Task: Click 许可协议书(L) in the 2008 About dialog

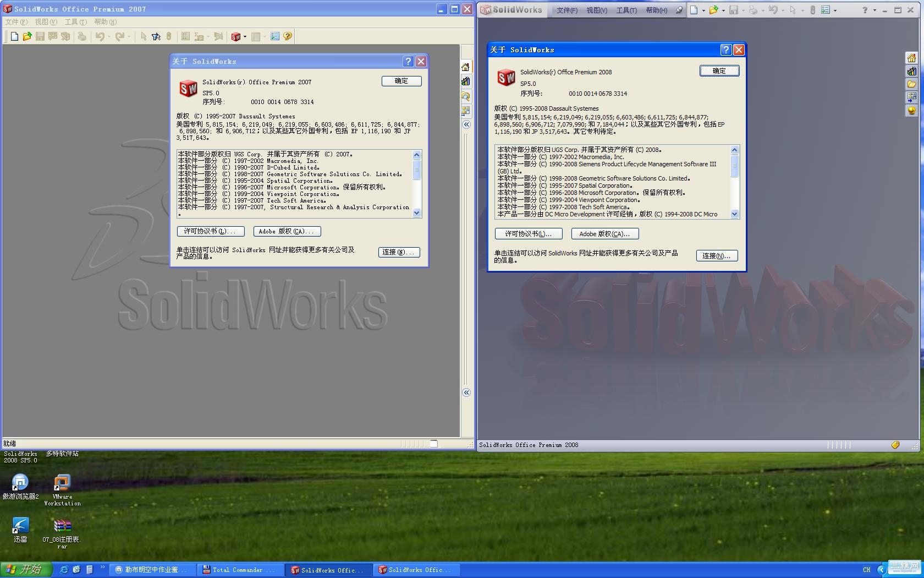Action: (x=529, y=234)
